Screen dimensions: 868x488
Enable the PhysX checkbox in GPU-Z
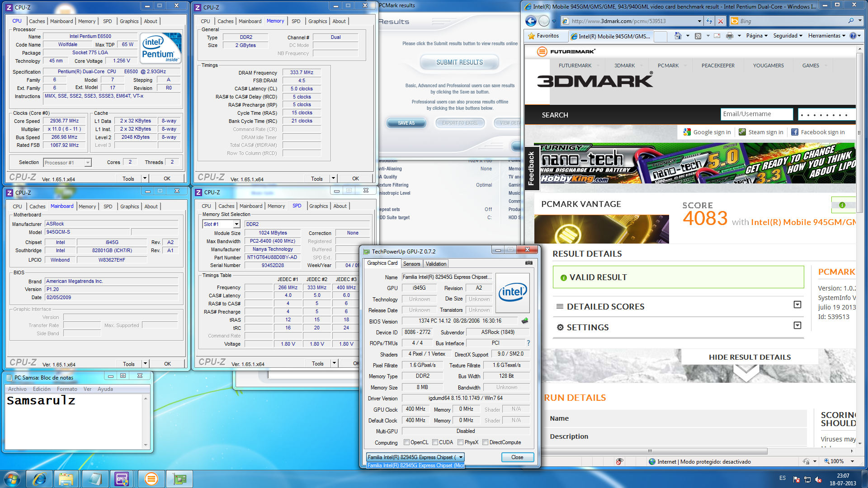click(460, 442)
